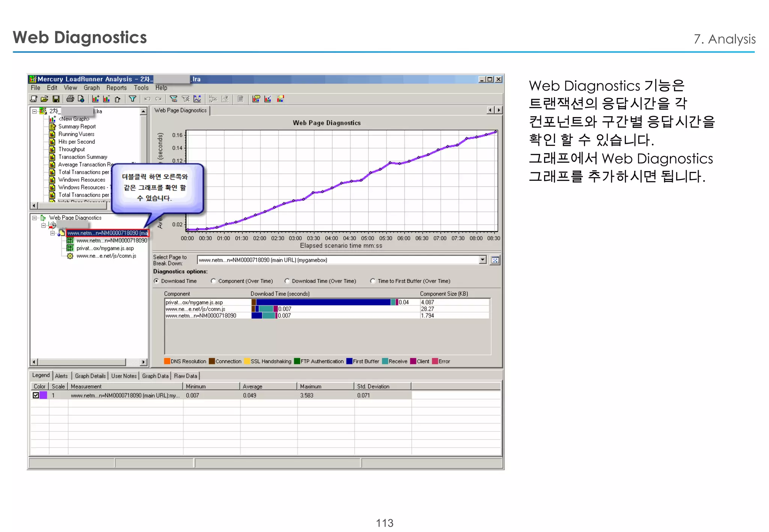This screenshot has width=769, height=532.
Task: Open the Graph menu
Action: click(x=92, y=88)
